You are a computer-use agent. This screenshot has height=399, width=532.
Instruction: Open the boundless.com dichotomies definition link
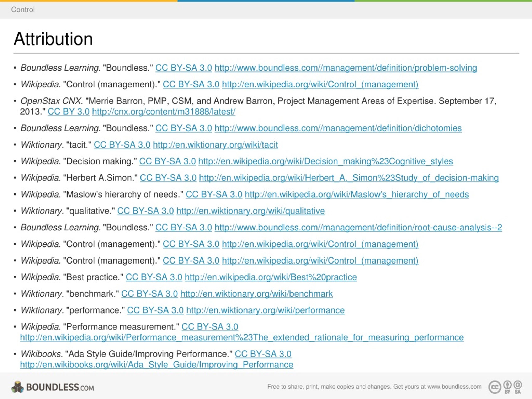338,128
